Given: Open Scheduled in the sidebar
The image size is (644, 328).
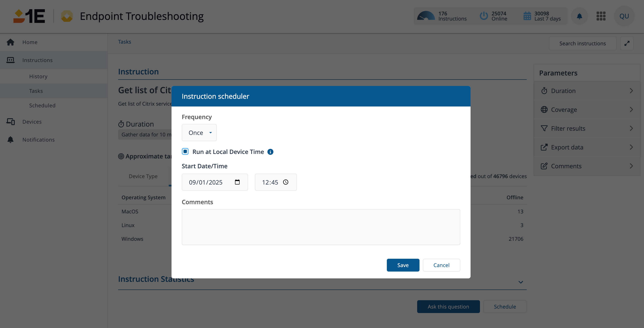Looking at the screenshot, I should [x=42, y=106].
